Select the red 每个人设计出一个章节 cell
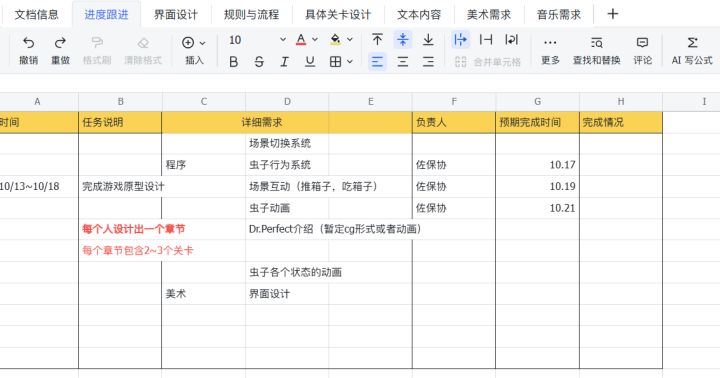 [120, 229]
